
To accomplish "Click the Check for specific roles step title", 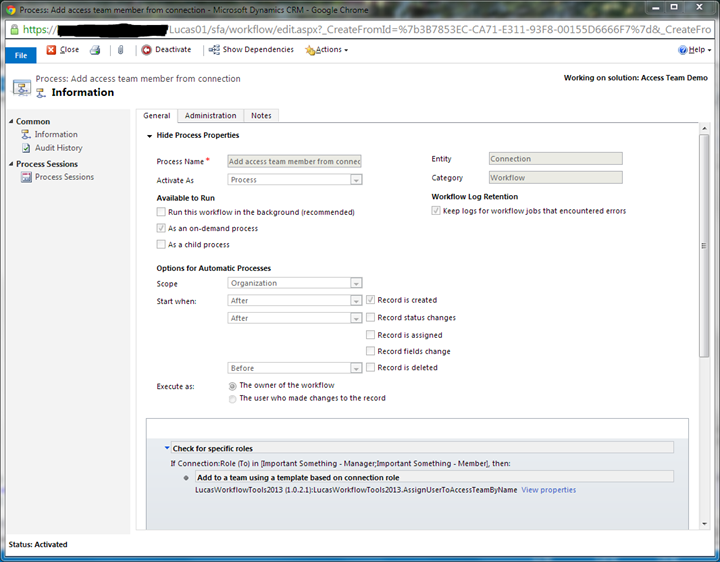I will pos(422,448).
